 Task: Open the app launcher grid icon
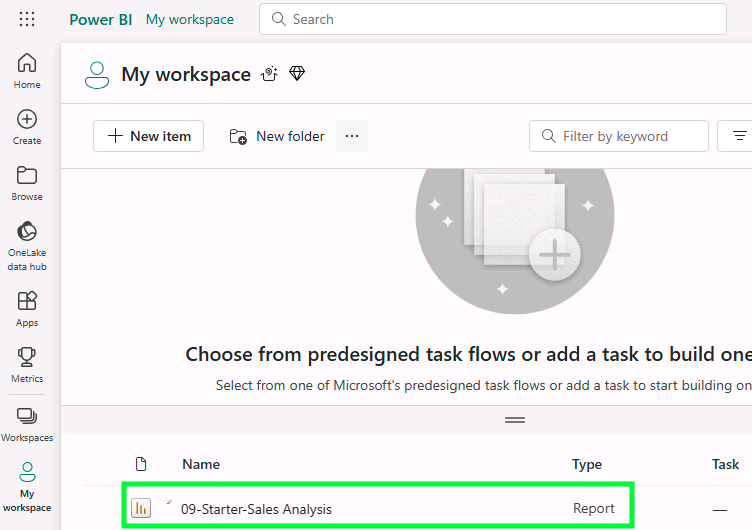[27, 19]
